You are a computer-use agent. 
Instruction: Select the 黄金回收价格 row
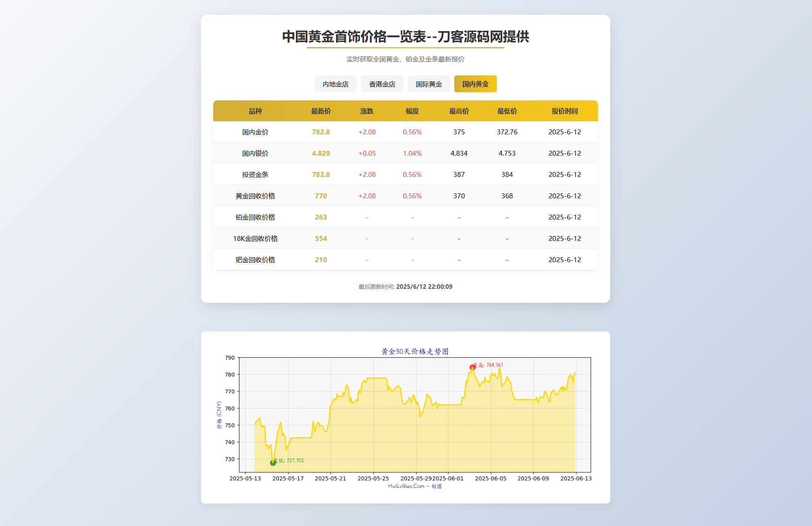[405, 196]
